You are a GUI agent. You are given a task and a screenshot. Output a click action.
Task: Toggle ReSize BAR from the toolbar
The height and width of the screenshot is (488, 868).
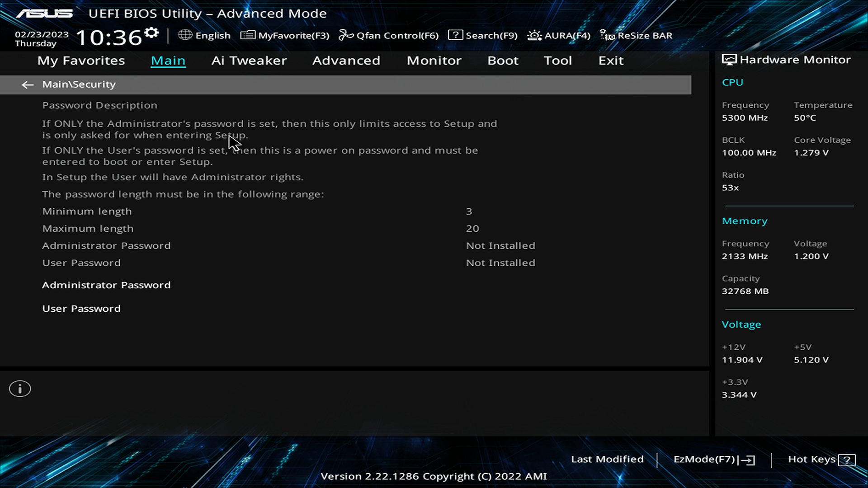tap(636, 35)
